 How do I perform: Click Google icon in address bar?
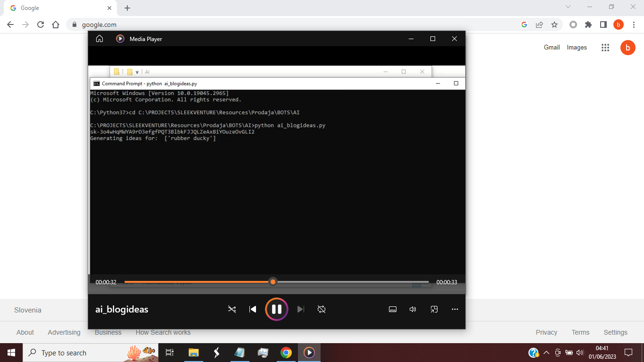click(x=524, y=25)
